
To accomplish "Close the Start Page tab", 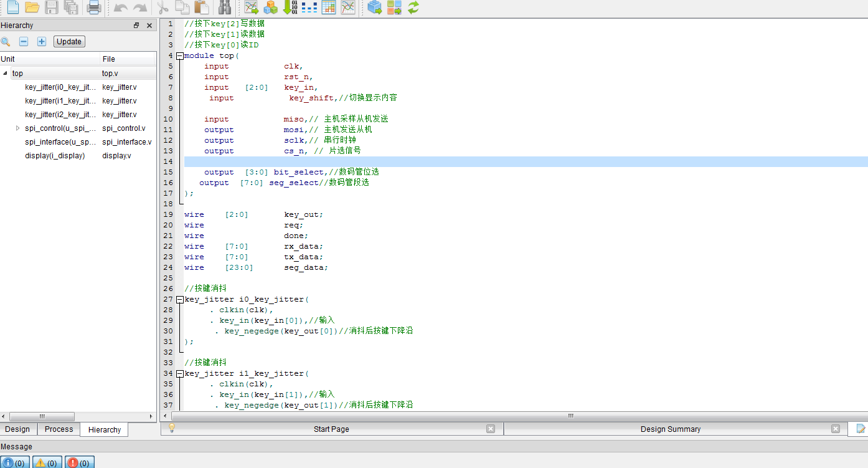I will [x=490, y=429].
